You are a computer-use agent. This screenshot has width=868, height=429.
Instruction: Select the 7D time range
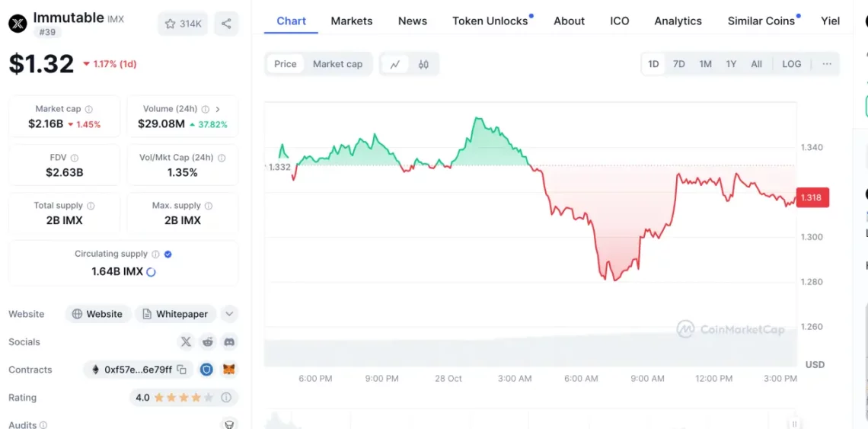coord(678,64)
